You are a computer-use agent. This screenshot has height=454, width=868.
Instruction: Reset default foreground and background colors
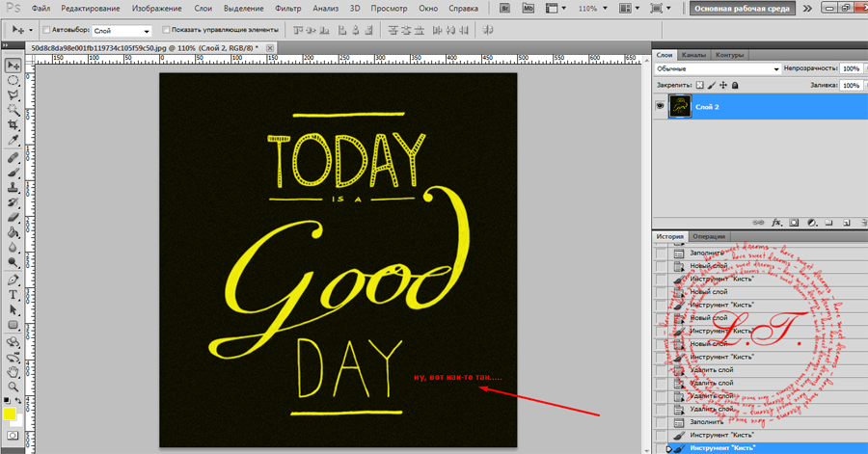pyautogui.click(x=7, y=400)
